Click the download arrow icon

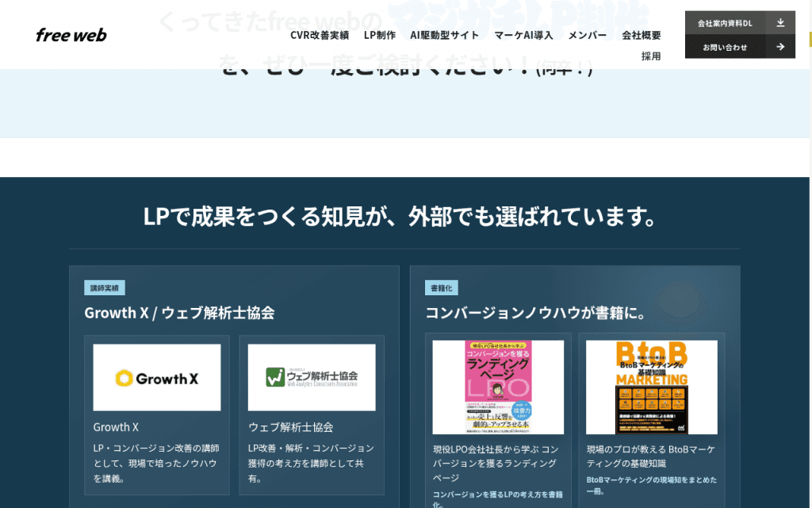[x=780, y=23]
